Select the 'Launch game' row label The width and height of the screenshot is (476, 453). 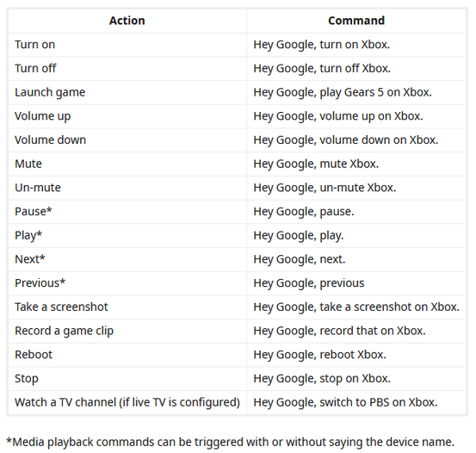coord(50,92)
